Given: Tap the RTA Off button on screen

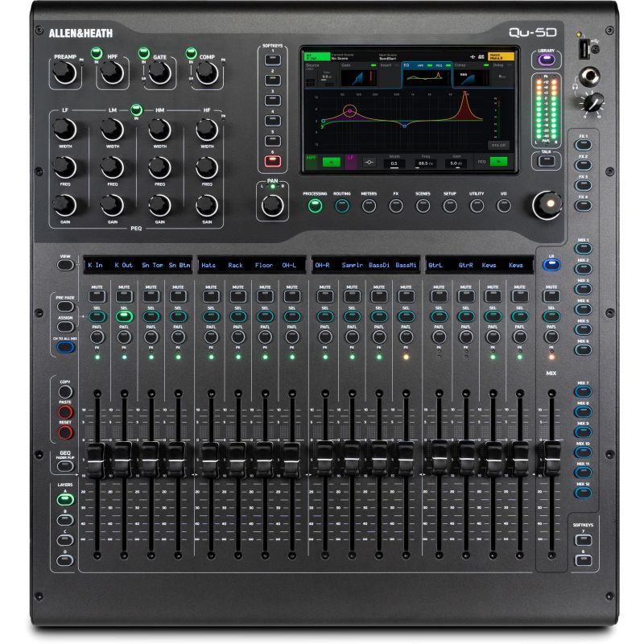Looking at the screenshot, I should point(498,145).
